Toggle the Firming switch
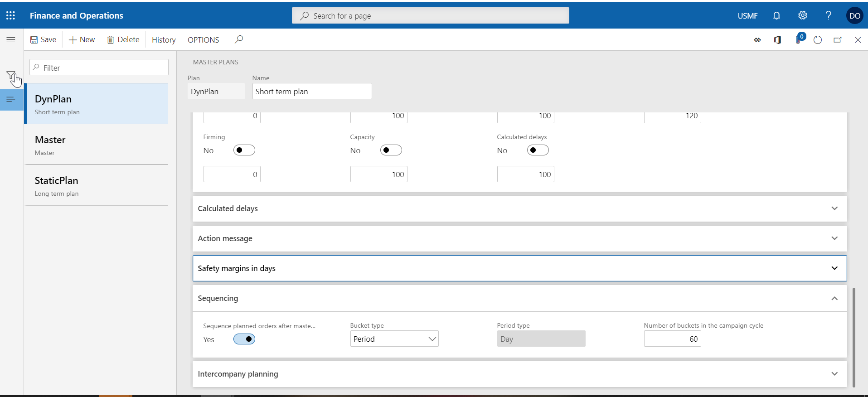This screenshot has width=868, height=397. tap(244, 150)
